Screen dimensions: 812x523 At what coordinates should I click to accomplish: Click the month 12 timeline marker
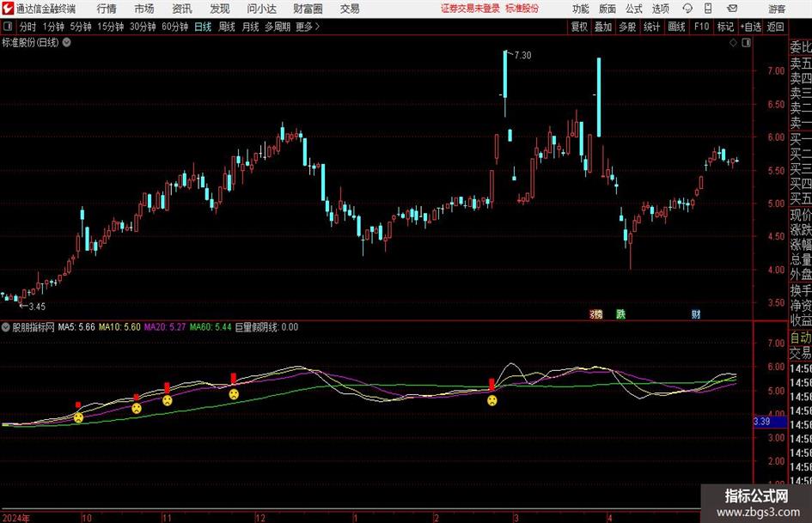[x=260, y=518]
